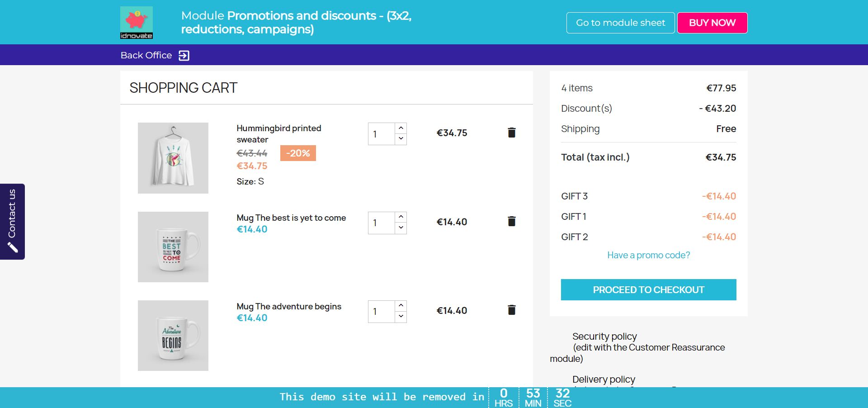Click the Back Office exit arrow icon
This screenshot has height=408, width=868.
pyautogui.click(x=184, y=56)
